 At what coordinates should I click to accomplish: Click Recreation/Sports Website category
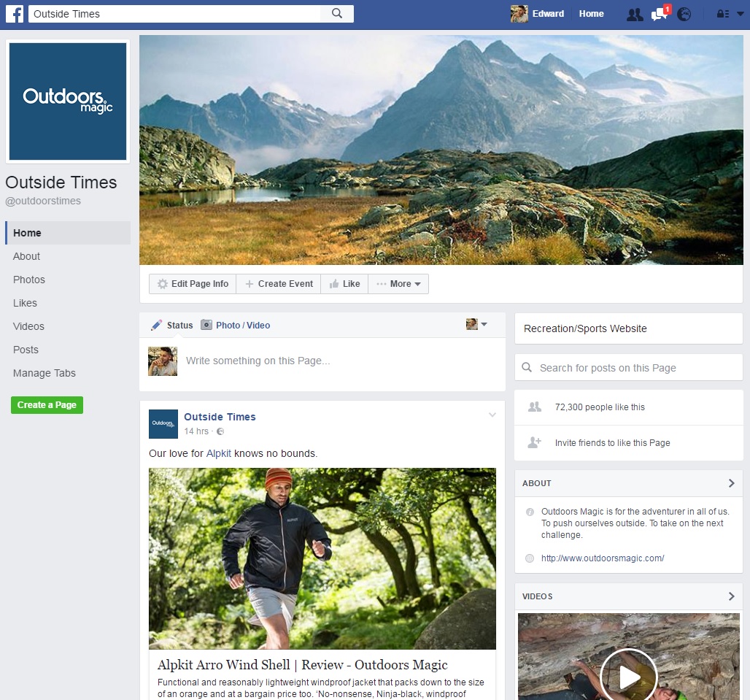click(585, 328)
